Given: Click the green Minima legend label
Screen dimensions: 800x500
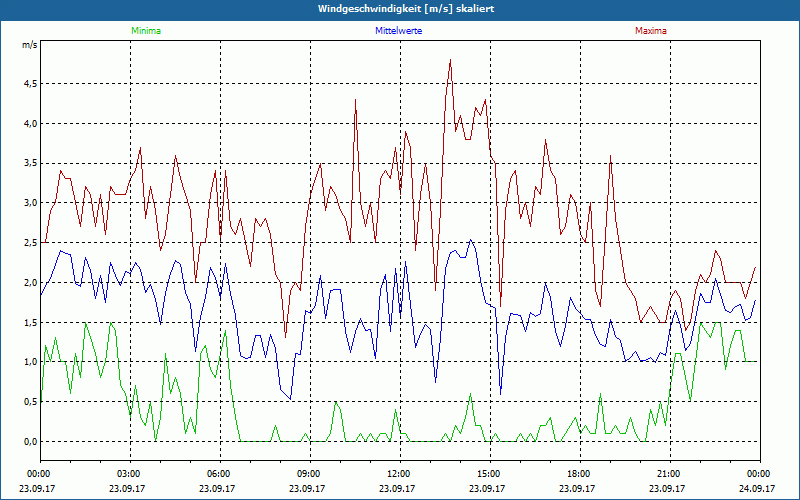Looking at the screenshot, I should [145, 31].
